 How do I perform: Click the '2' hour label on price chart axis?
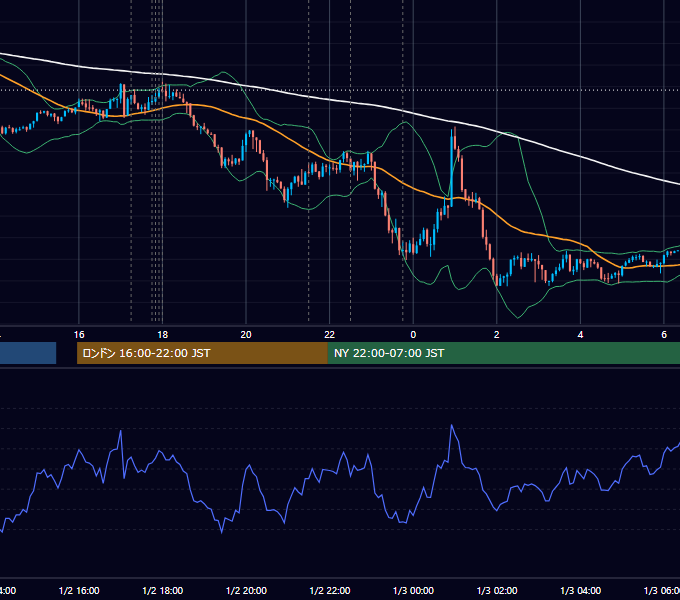[x=497, y=335]
